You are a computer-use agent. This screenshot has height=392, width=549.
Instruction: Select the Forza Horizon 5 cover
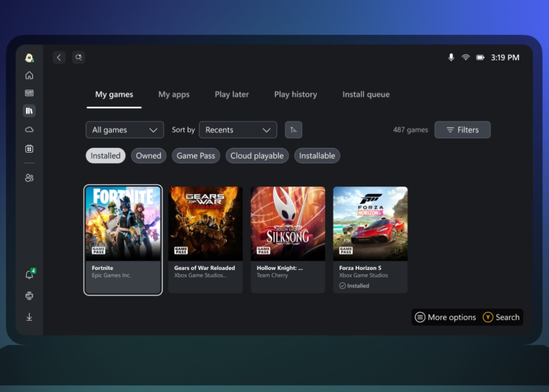point(371,223)
